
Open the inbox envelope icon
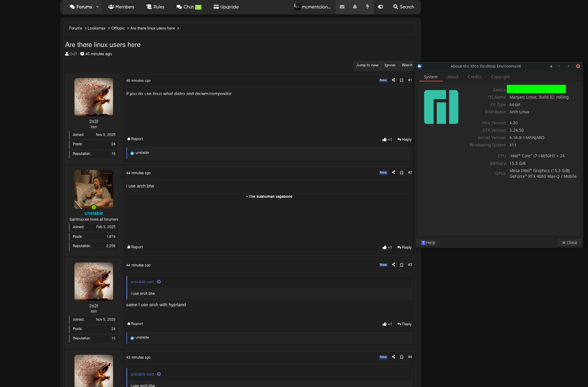point(342,7)
